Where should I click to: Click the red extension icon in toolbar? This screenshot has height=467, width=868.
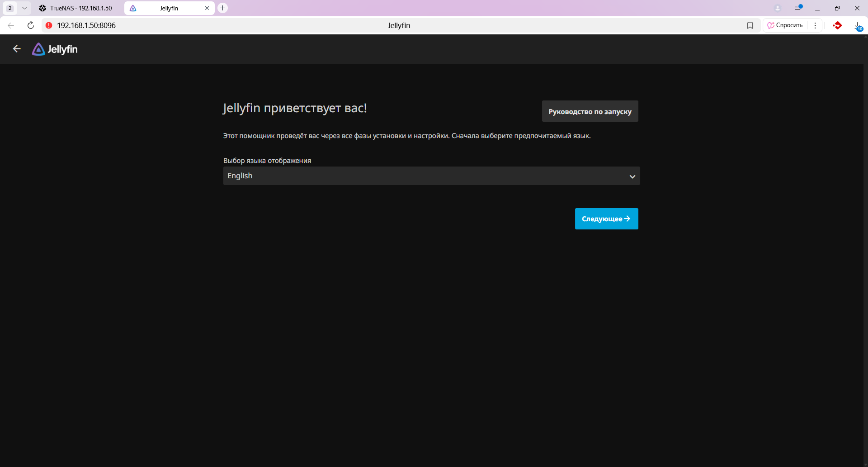(x=837, y=25)
